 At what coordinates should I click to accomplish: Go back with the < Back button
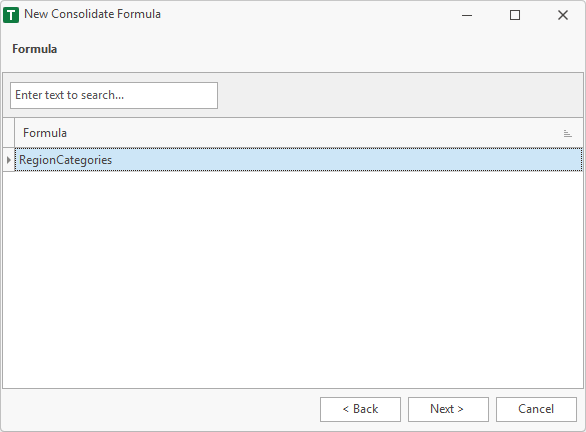coord(360,409)
